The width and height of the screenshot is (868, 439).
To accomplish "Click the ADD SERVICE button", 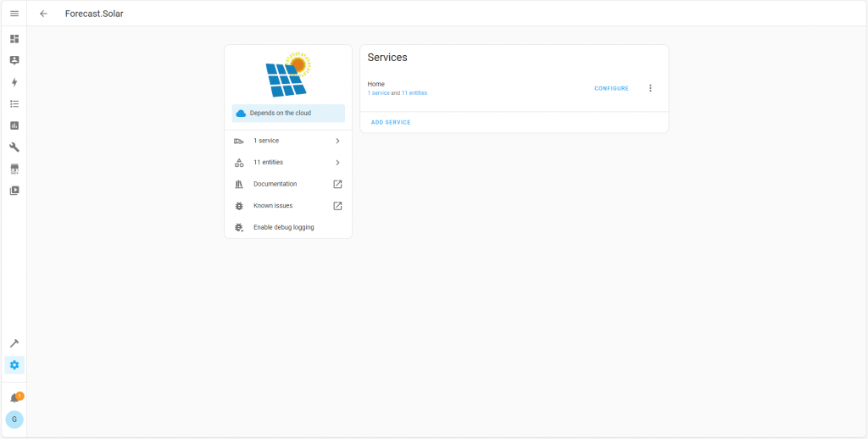I will click(x=391, y=122).
